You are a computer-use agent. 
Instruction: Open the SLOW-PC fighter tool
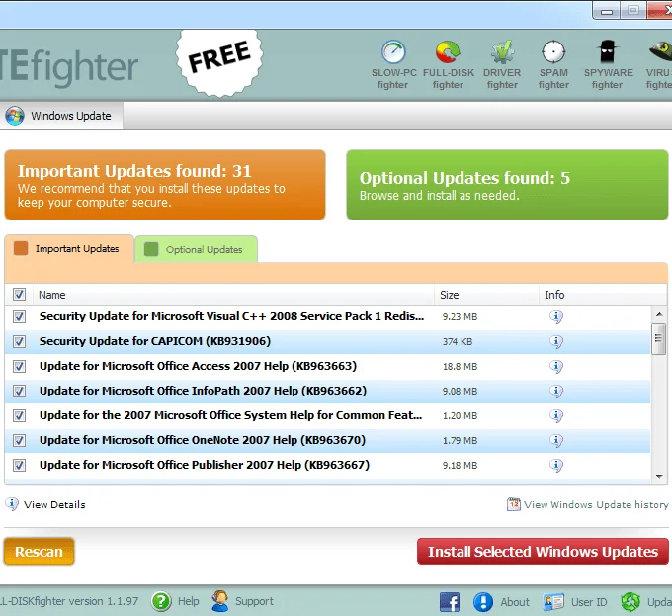point(393,64)
